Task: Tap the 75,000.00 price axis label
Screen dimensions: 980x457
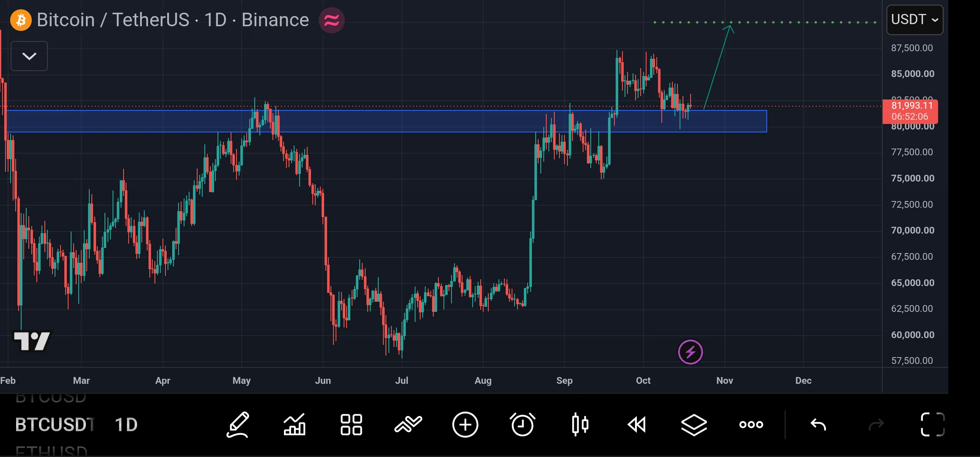Action: pos(913,179)
